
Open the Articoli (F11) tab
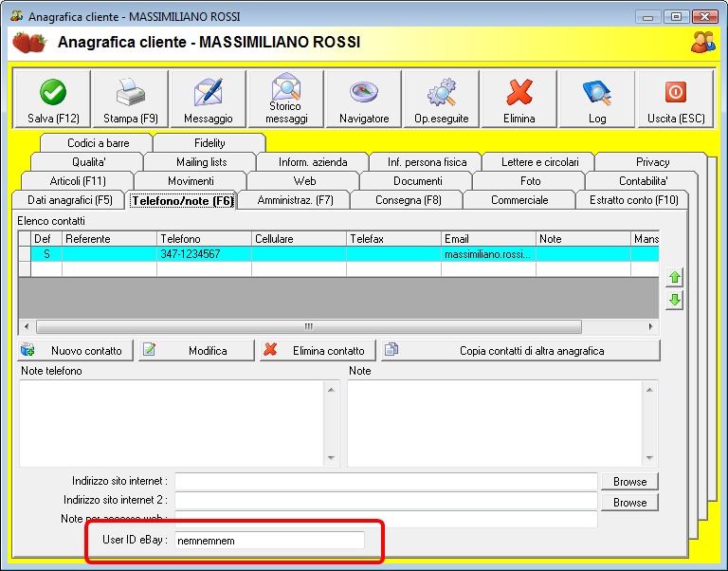(x=78, y=181)
